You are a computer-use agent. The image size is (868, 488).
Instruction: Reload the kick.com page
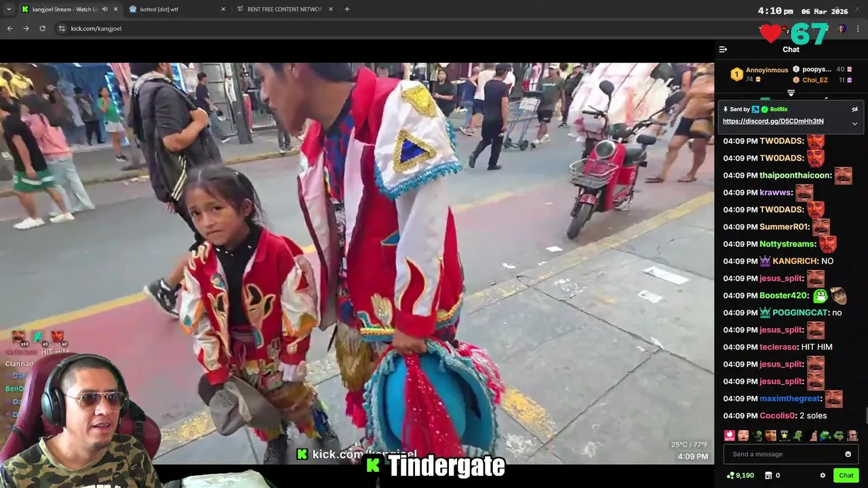(42, 28)
